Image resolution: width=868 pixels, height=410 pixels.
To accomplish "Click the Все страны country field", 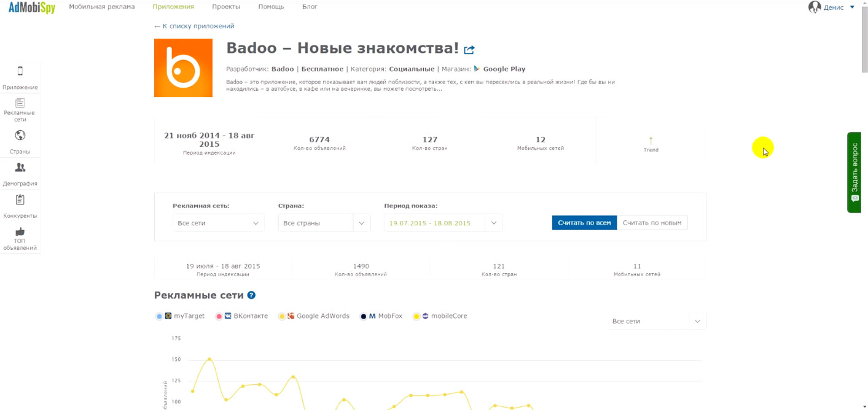I will (316, 223).
